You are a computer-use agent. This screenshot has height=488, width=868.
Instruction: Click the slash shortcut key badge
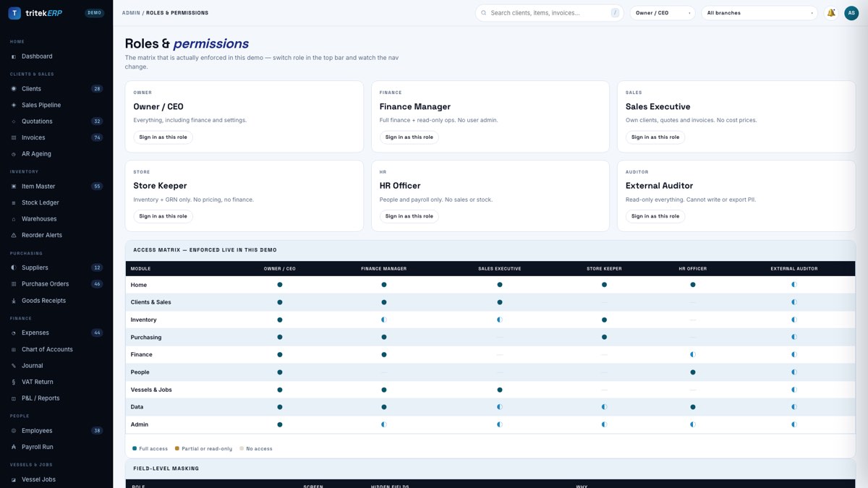(616, 13)
